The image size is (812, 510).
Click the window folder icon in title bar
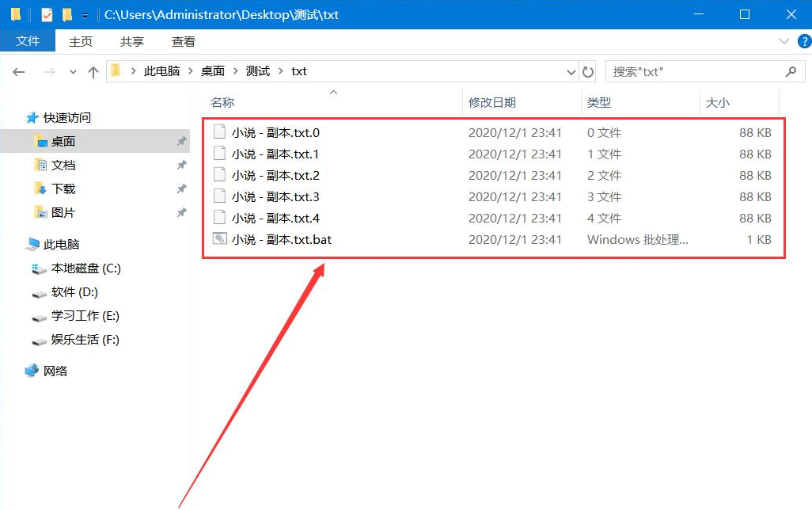pyautogui.click(x=16, y=14)
